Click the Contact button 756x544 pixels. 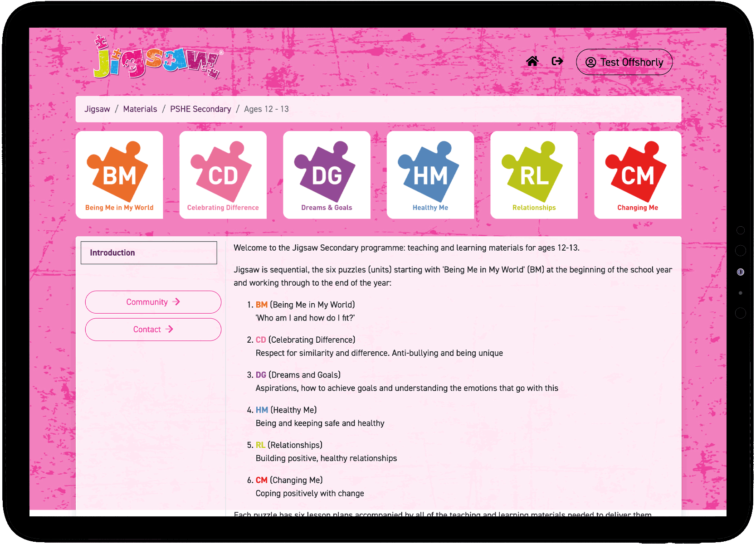(x=153, y=330)
